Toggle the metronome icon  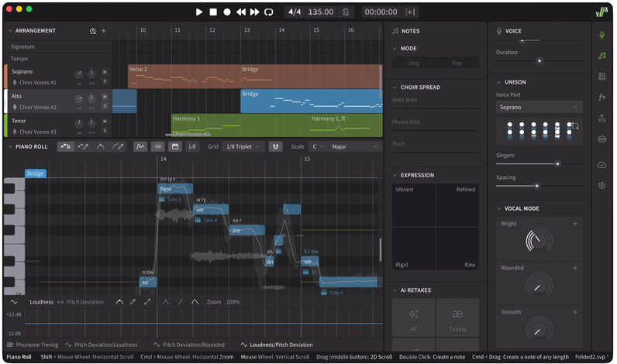pyautogui.click(x=346, y=12)
